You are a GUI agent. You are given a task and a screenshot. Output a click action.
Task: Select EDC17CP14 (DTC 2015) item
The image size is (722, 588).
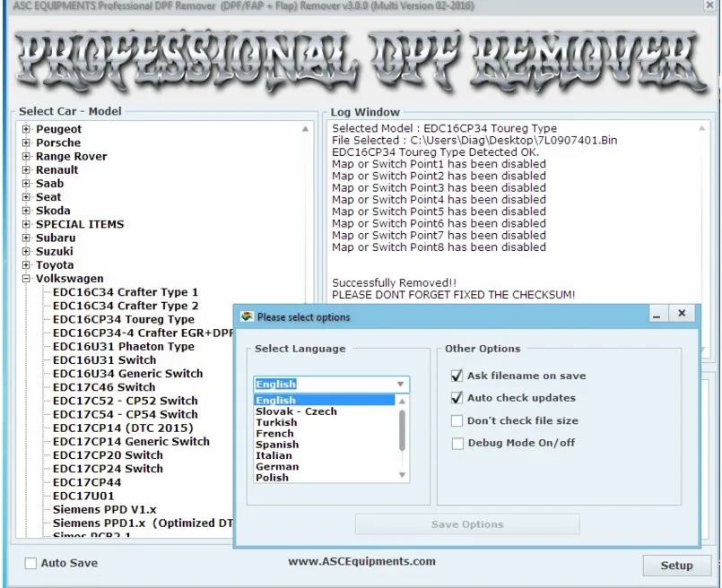tap(123, 428)
